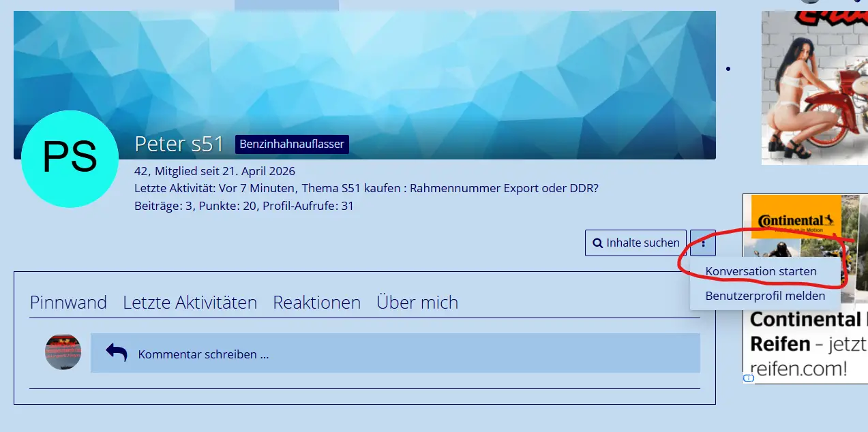
Task: Click the Benzinhahnauflasser rank badge
Action: coord(292,144)
